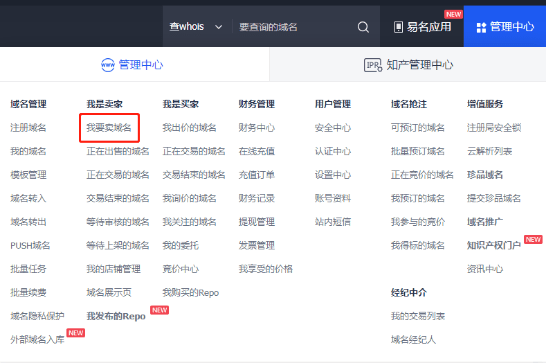Viewport: 546px width, 363px height.
Task: Open PUSH域名 link
Action: pos(30,246)
